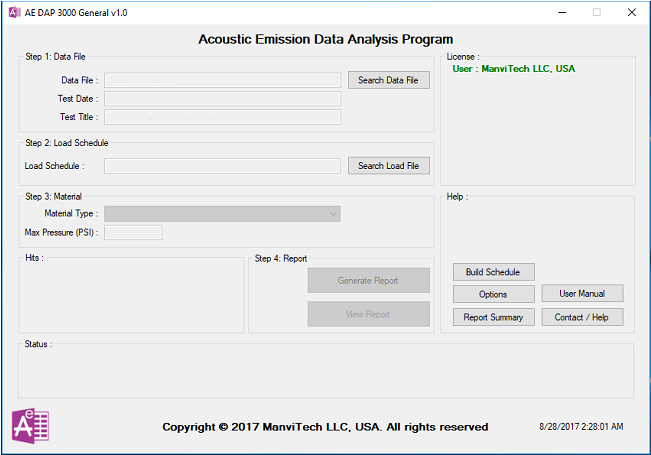The height and width of the screenshot is (455, 651).
Task: Click the Report Summary button
Action: [493, 317]
